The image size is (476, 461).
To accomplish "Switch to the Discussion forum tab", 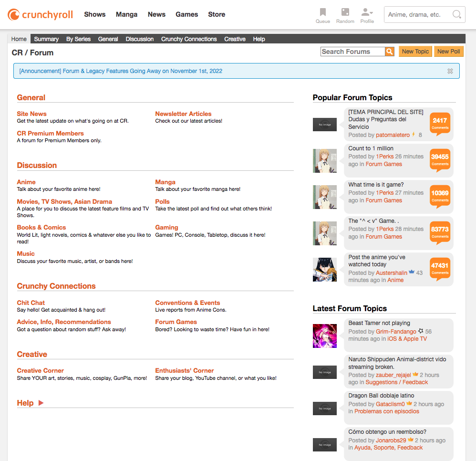I will pos(139,39).
